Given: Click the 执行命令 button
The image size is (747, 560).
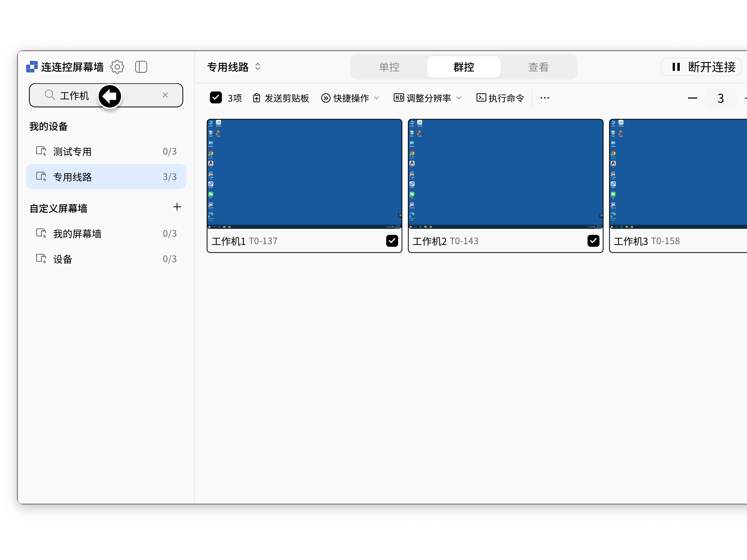Looking at the screenshot, I should click(x=500, y=98).
